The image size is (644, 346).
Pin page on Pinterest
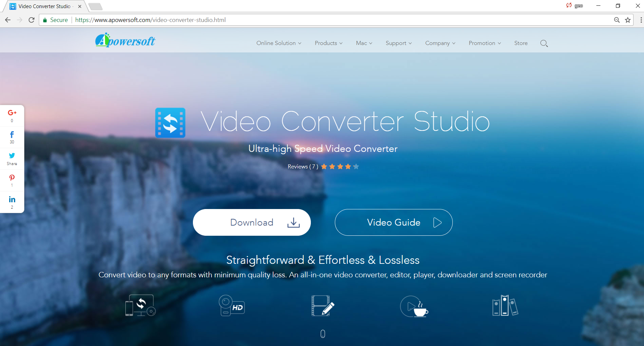coord(12,181)
